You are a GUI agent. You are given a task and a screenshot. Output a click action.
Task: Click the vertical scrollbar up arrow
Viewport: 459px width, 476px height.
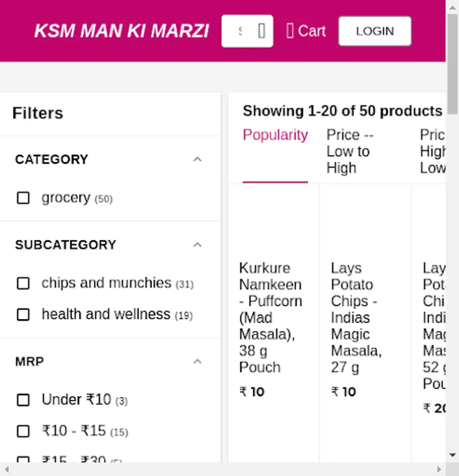coord(453,5)
